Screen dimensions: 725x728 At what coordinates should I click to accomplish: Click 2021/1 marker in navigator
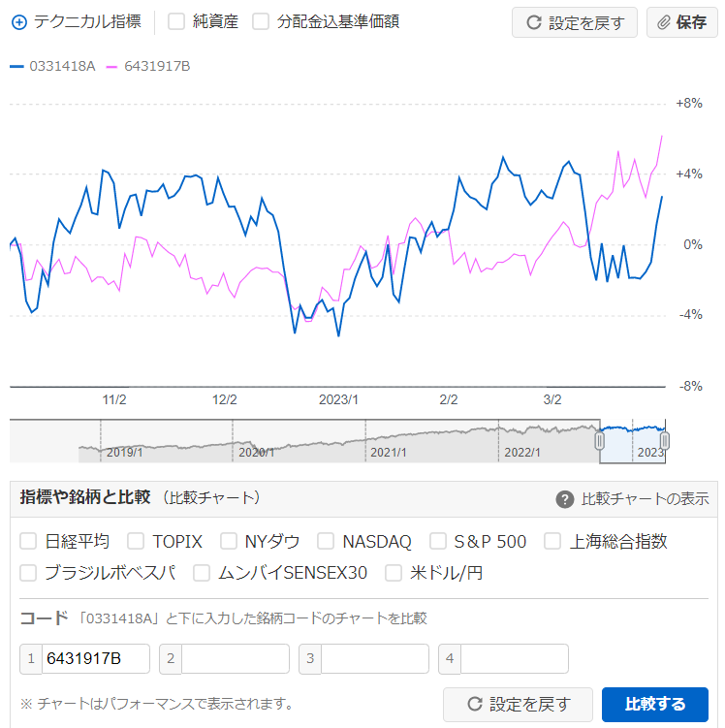pyautogui.click(x=388, y=453)
